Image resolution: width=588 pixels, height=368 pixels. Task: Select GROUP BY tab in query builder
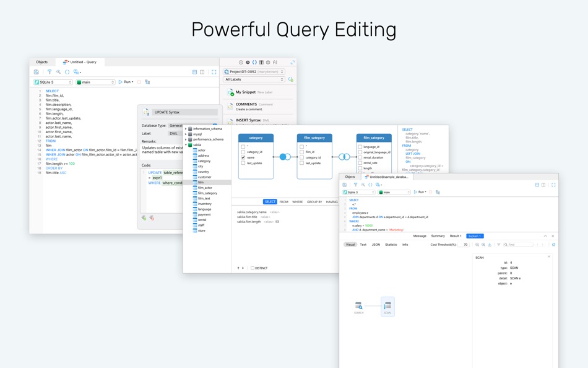tap(314, 201)
